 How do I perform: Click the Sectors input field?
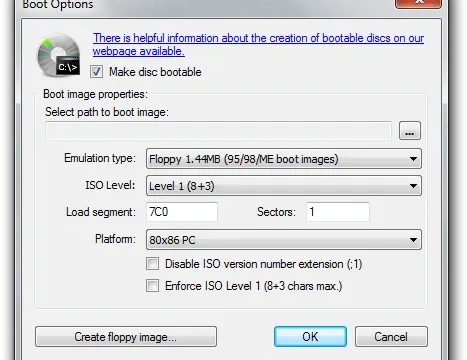pyautogui.click(x=338, y=212)
